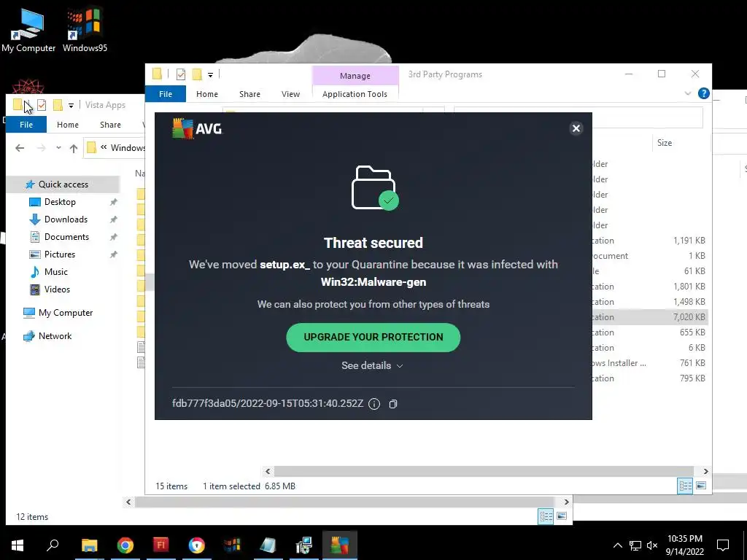Click the right arrow of 3rd Party Programs scrollbar
This screenshot has width=747, height=560.
[705, 472]
